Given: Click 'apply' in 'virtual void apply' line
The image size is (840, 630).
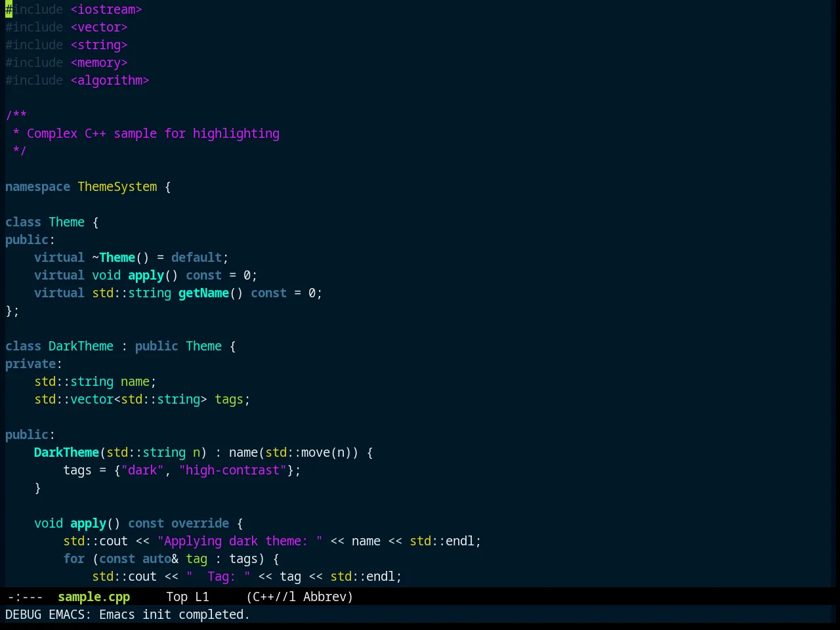Looking at the screenshot, I should 146,275.
